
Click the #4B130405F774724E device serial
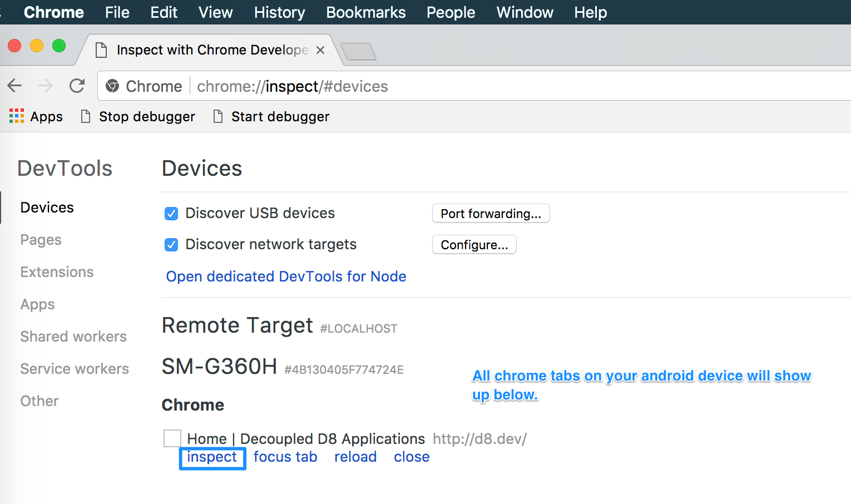pos(344,370)
